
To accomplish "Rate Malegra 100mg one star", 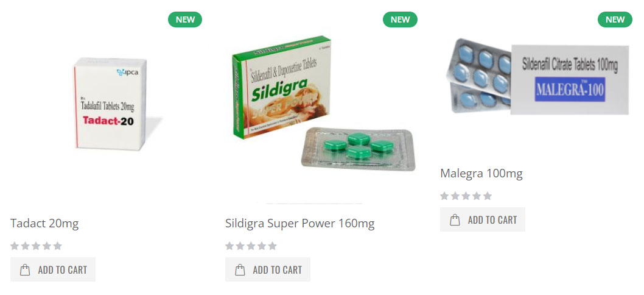I will click(x=444, y=196).
